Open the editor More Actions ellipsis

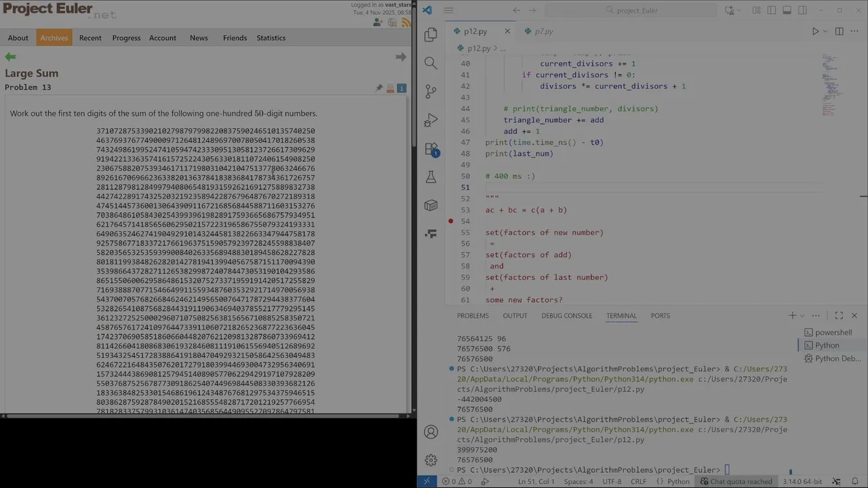[854, 31]
